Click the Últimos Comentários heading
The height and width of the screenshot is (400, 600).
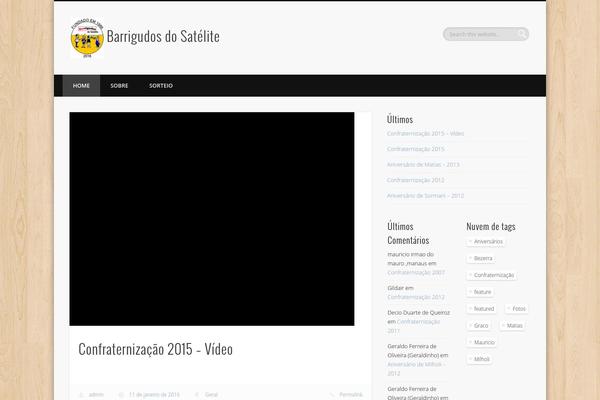click(x=408, y=233)
